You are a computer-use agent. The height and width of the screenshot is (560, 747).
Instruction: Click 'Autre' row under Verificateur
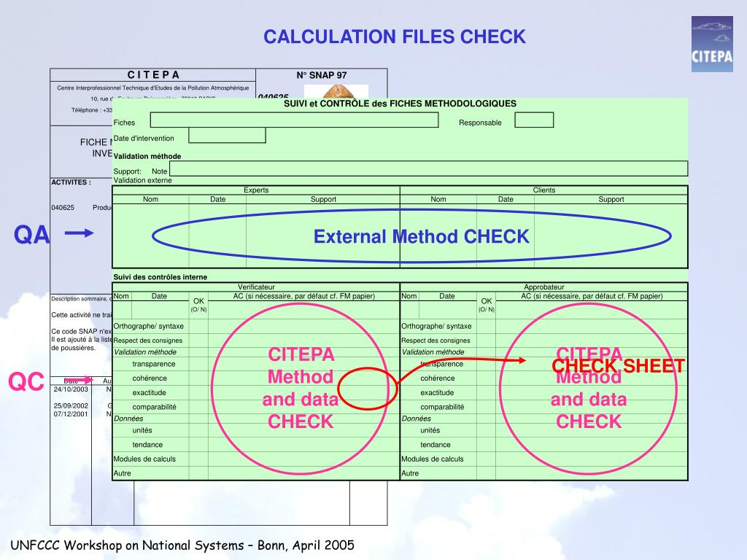(122, 473)
